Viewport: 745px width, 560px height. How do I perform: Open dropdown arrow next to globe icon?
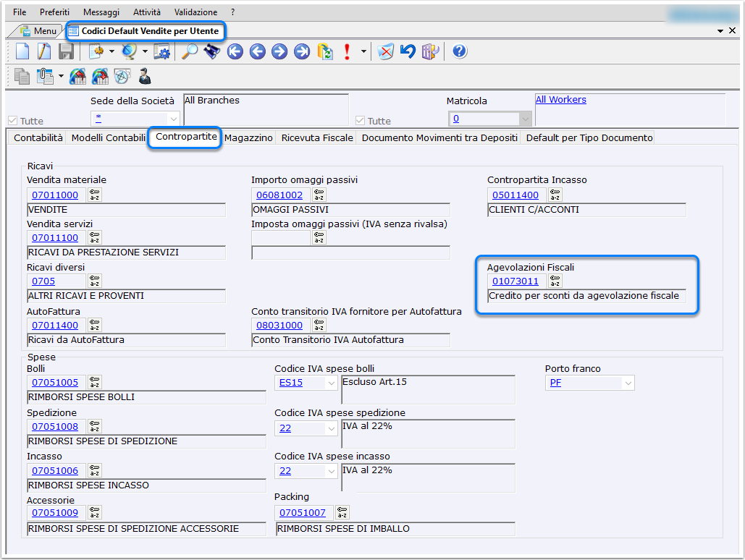tap(145, 51)
